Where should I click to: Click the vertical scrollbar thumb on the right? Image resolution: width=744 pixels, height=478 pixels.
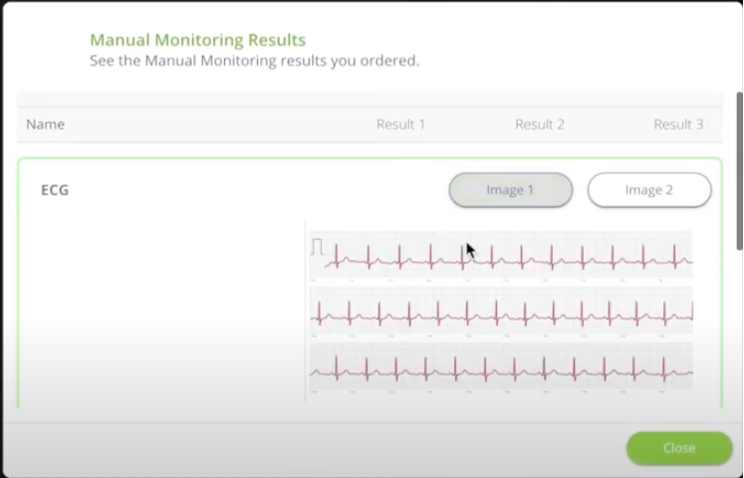[739, 171]
